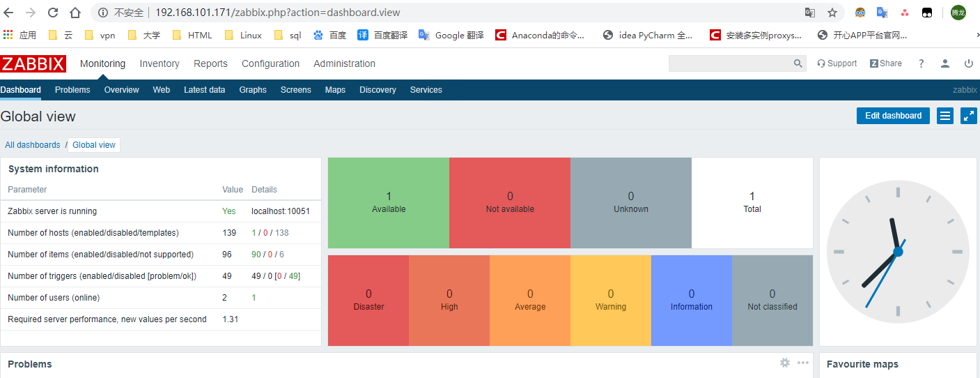Open the Support link

837,63
